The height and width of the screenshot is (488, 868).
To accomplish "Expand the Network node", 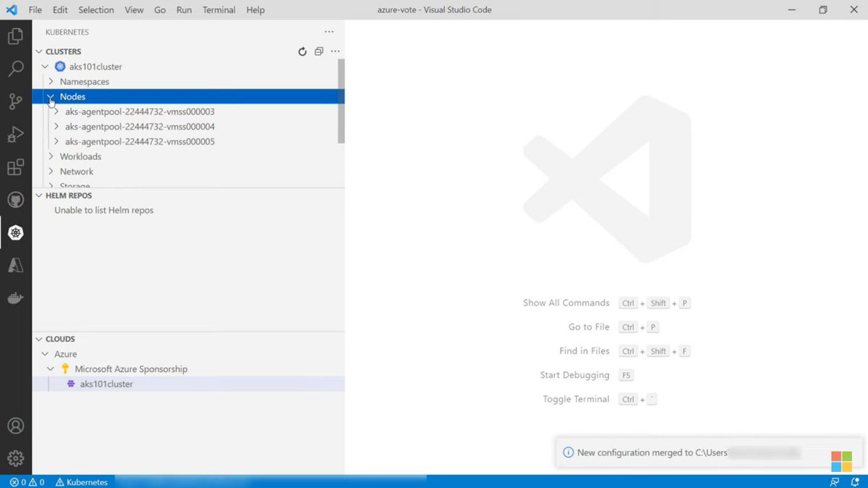I will click(51, 172).
